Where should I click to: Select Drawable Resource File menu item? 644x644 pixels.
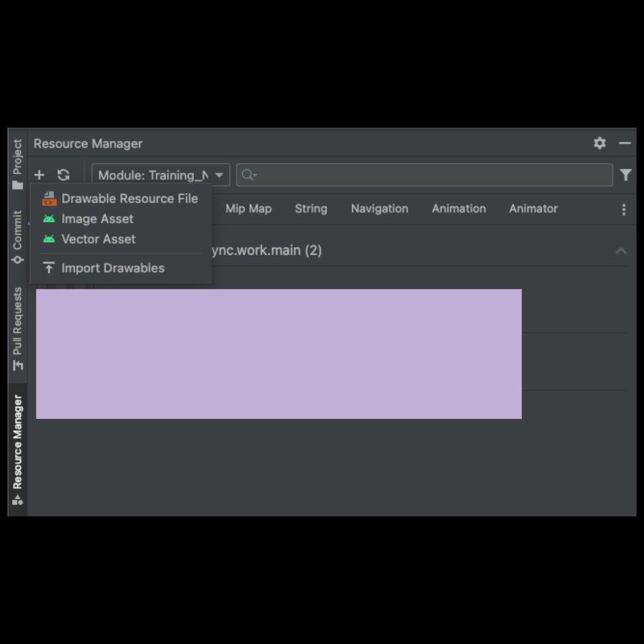click(x=121, y=198)
